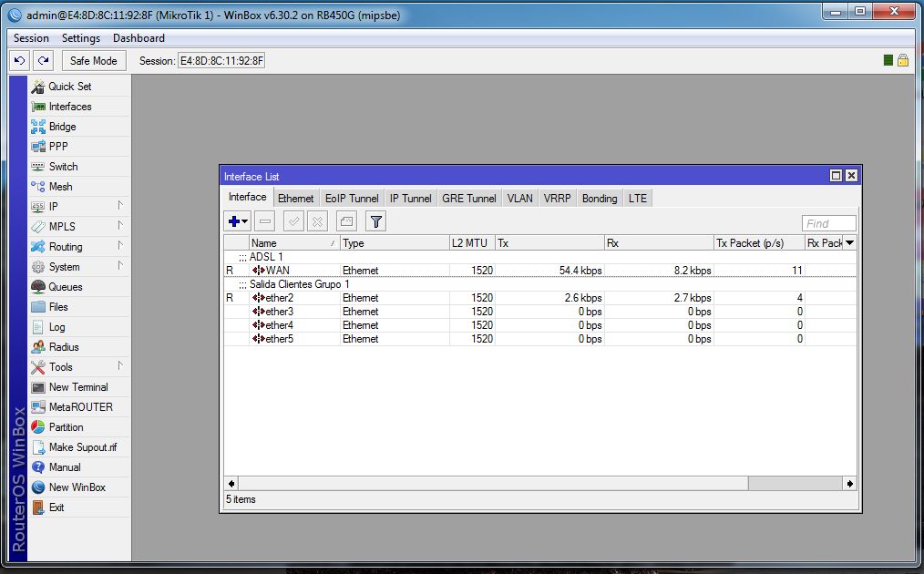Sort by the Tx column header
Image resolution: width=924 pixels, height=574 pixels.
point(549,242)
